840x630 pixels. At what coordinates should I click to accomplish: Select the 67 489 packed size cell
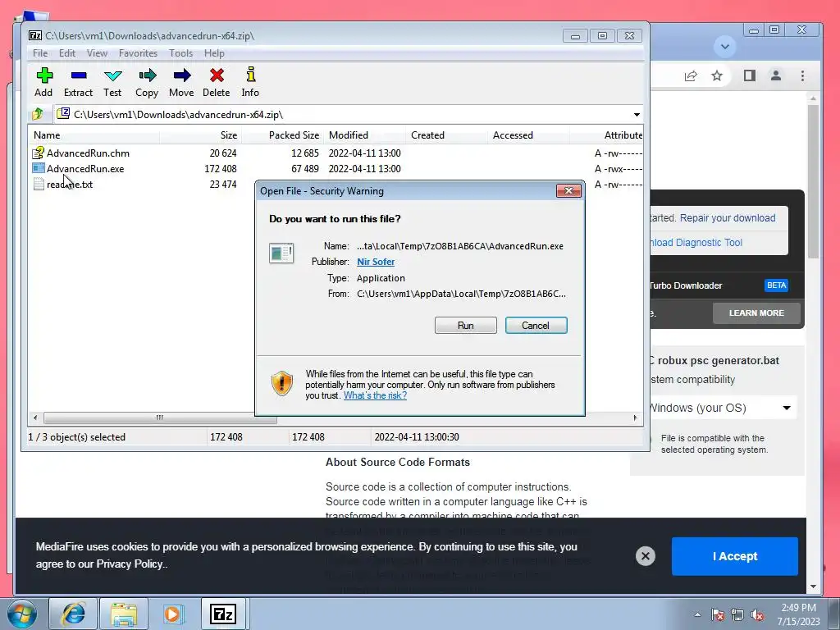point(305,169)
